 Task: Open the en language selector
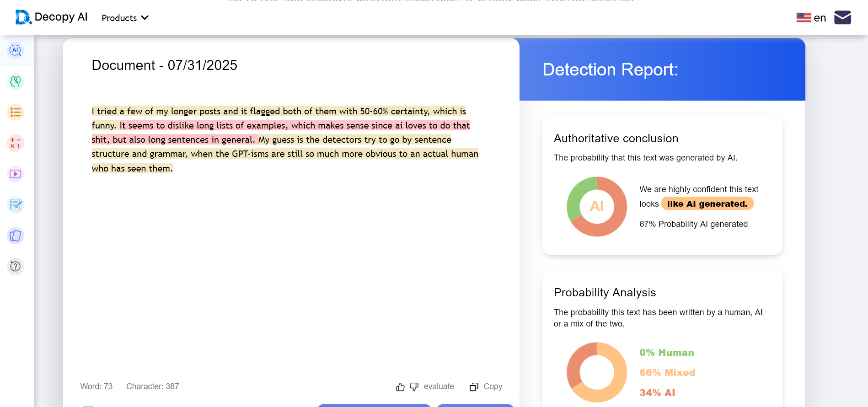point(811,18)
